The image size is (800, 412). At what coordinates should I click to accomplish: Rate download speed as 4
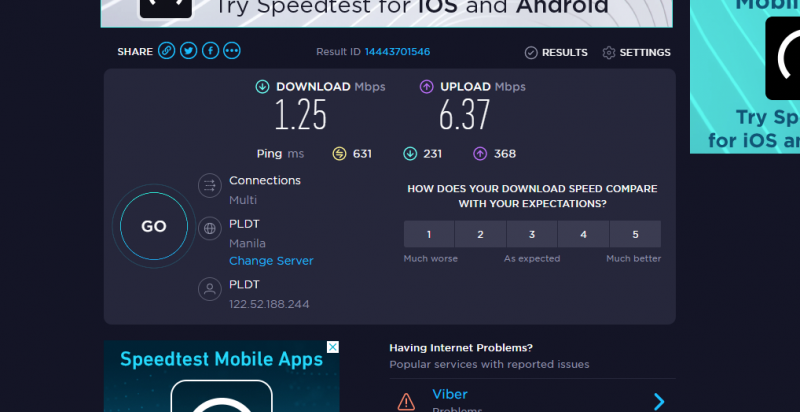tap(584, 234)
